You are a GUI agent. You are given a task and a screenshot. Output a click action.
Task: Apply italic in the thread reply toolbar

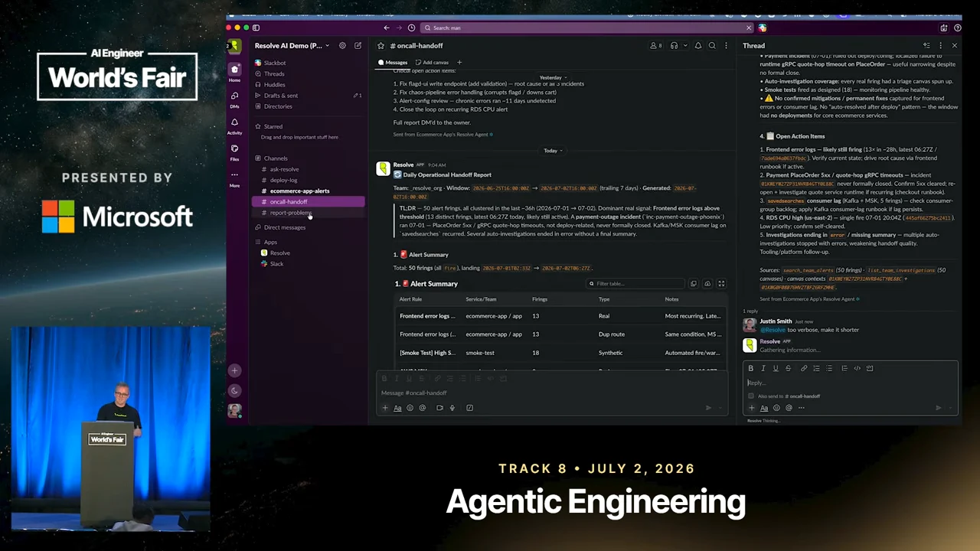(763, 368)
